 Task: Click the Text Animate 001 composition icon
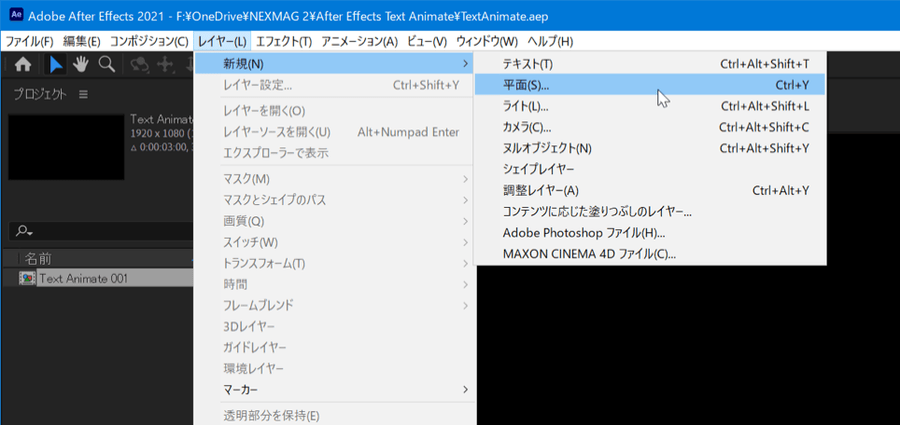coord(27,279)
